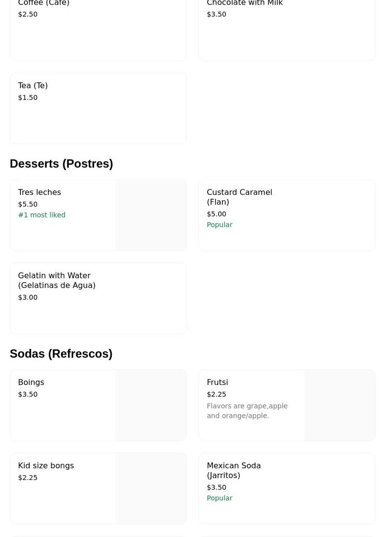Image resolution: width=392 pixels, height=537 pixels.
Task: Click the Frutsi flavors description text
Action: coord(247,411)
